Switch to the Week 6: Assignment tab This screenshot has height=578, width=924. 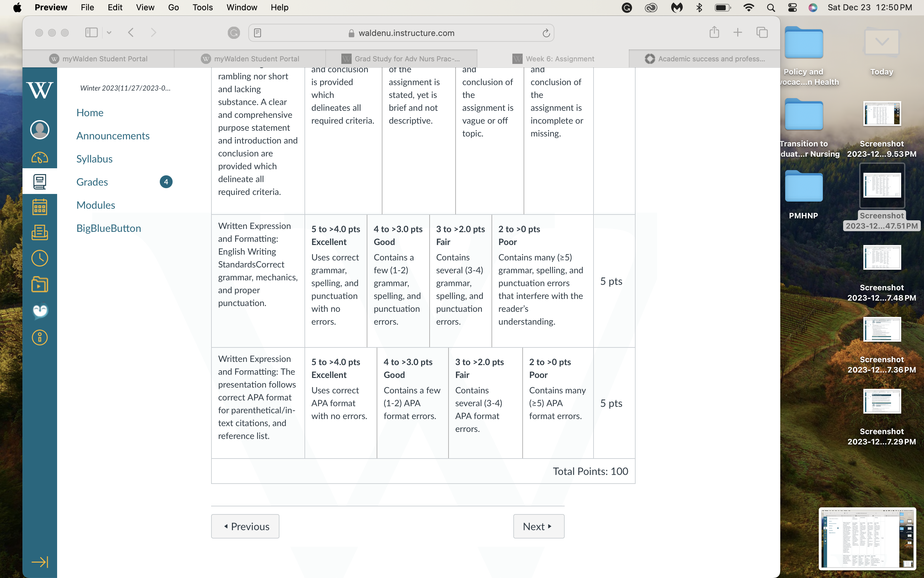pyautogui.click(x=553, y=58)
